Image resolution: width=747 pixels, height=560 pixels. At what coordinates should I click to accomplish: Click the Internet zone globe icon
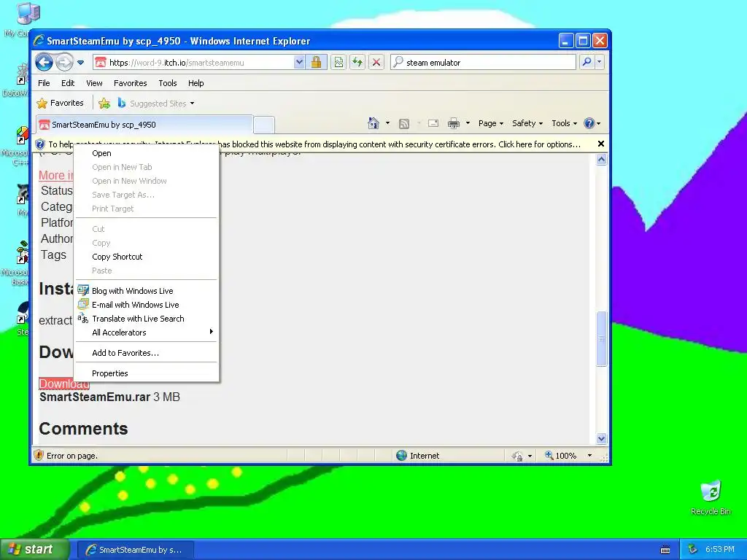click(402, 455)
